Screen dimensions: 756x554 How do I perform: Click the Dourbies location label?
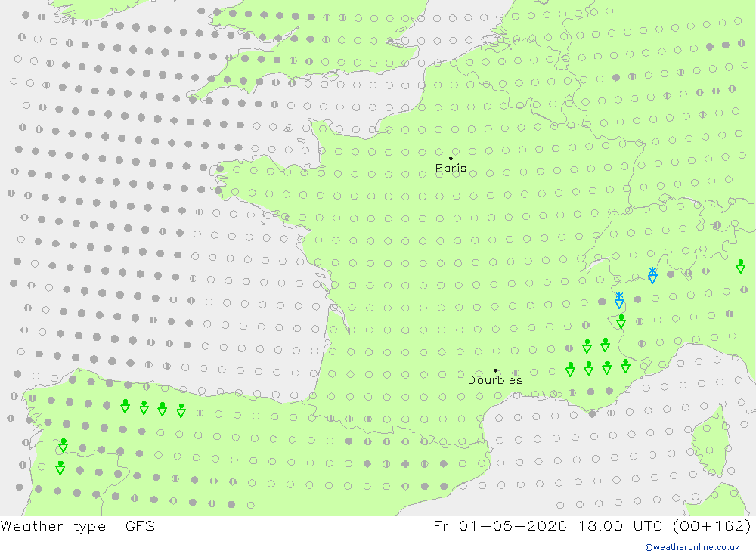coord(495,380)
